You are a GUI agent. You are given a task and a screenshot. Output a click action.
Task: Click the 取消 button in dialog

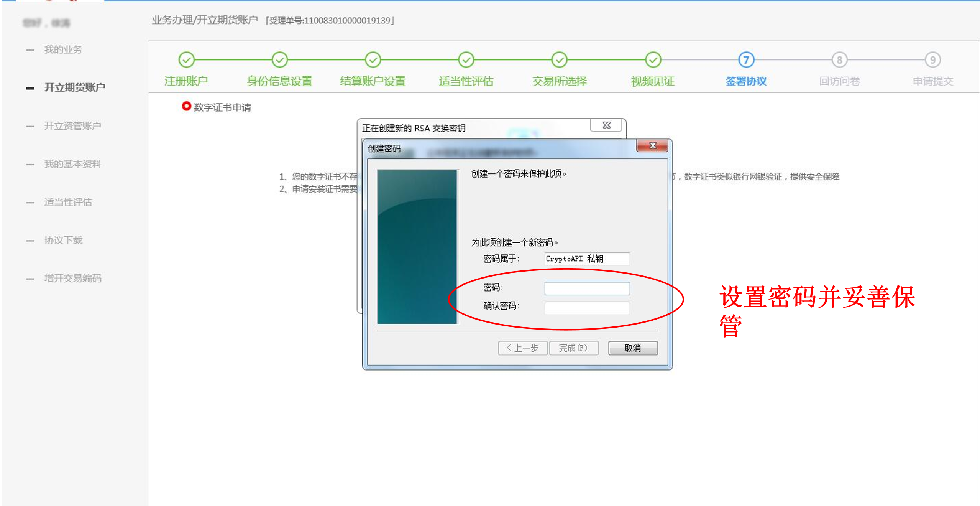tap(632, 348)
